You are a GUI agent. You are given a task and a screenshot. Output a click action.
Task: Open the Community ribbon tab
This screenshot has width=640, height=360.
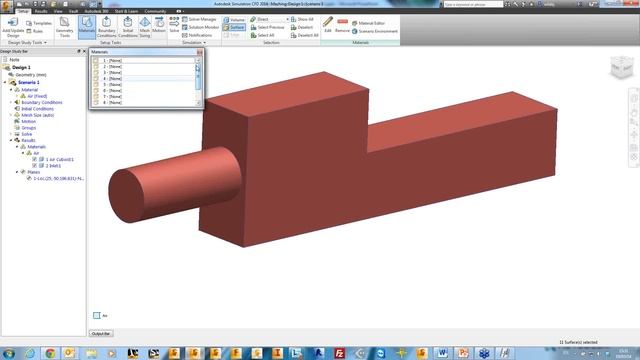155,11
